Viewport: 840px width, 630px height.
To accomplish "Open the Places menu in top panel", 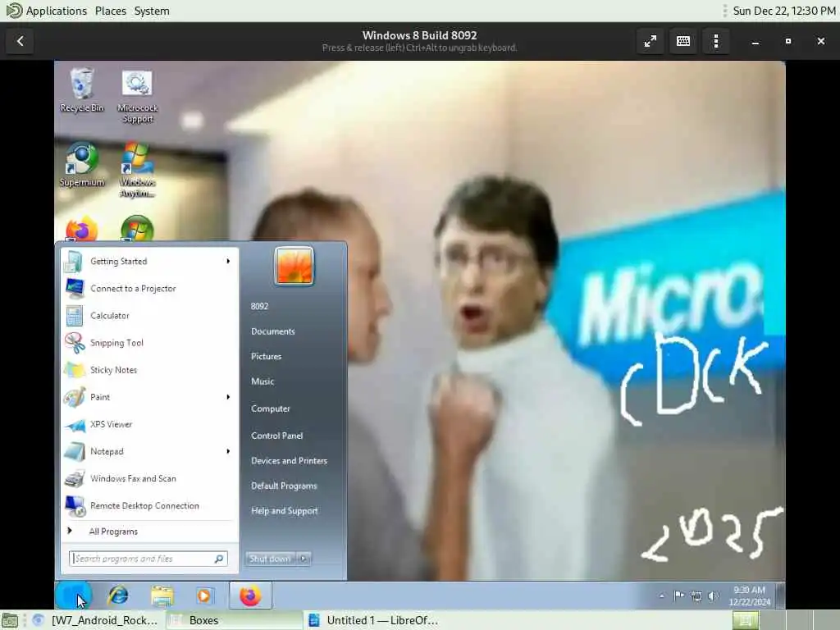I will pos(111,11).
